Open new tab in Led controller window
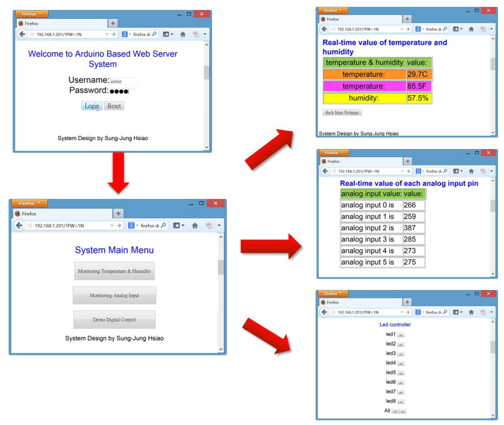 tap(407, 302)
